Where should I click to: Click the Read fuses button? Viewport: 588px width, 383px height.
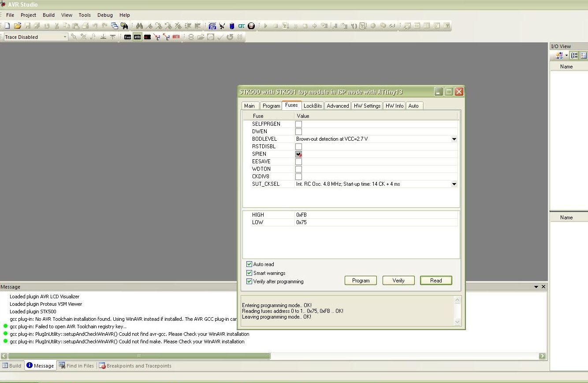tap(435, 281)
